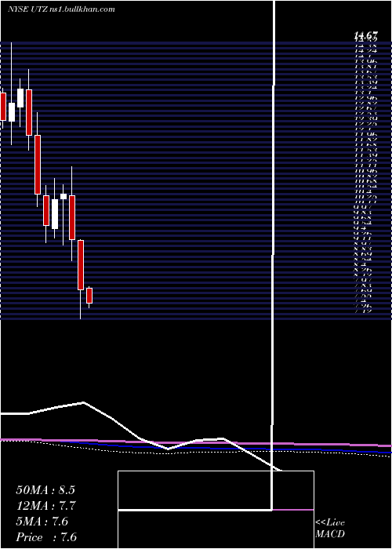The width and height of the screenshot is (392, 549).
Task: Click the 50MA : 8.5 value
Action: 45,490
